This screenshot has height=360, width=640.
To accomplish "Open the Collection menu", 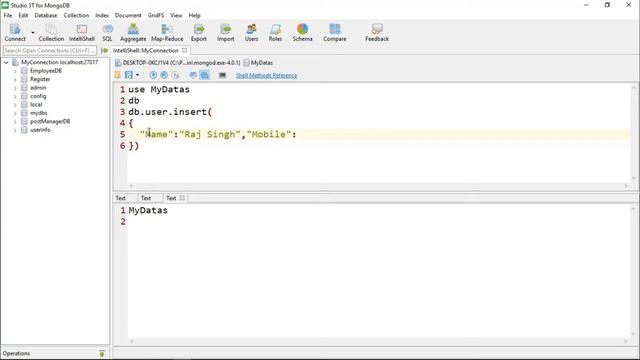I will [x=76, y=15].
